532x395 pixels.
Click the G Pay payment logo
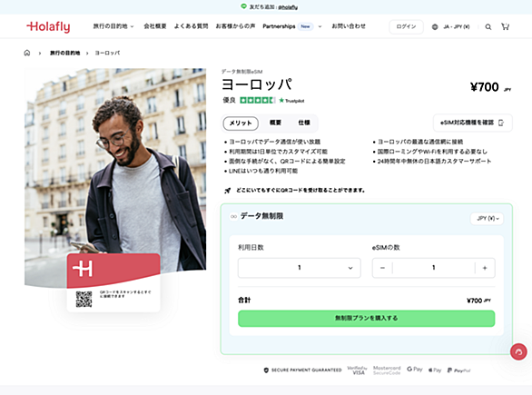coord(415,370)
